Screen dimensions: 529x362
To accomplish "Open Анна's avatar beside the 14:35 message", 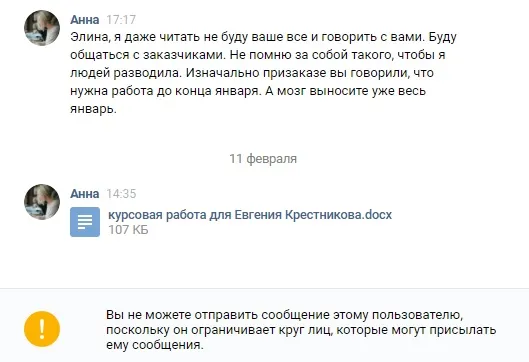I will click(x=42, y=202).
